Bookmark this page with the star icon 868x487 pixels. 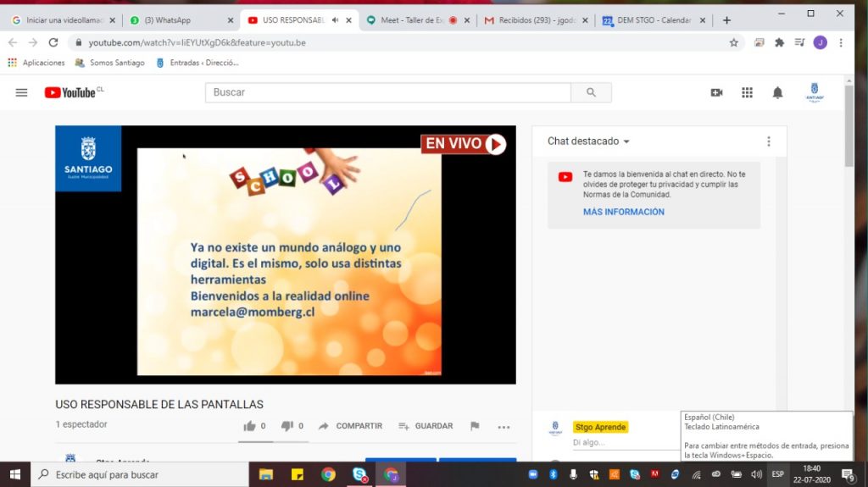(733, 42)
